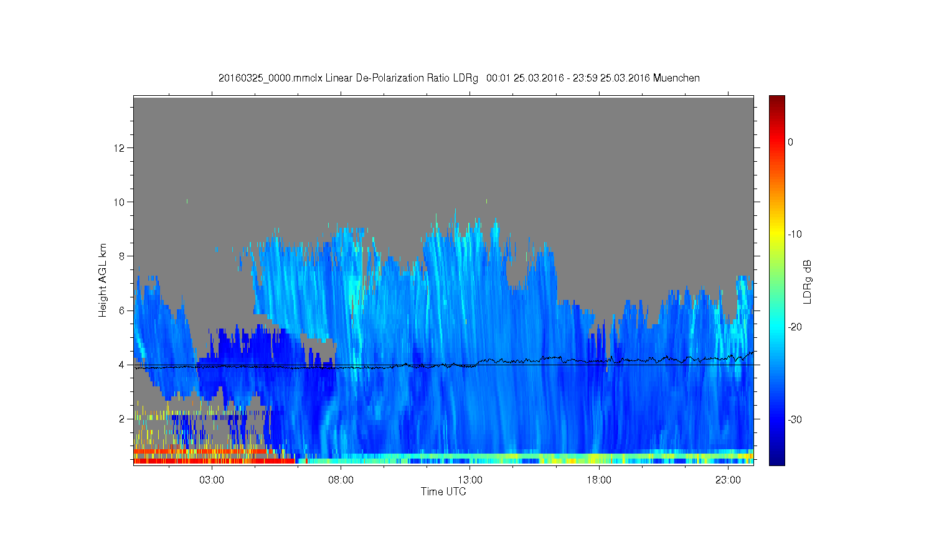Image resolution: width=934 pixels, height=560 pixels.
Task: Click the colorbar value label -30
Action: click(794, 419)
